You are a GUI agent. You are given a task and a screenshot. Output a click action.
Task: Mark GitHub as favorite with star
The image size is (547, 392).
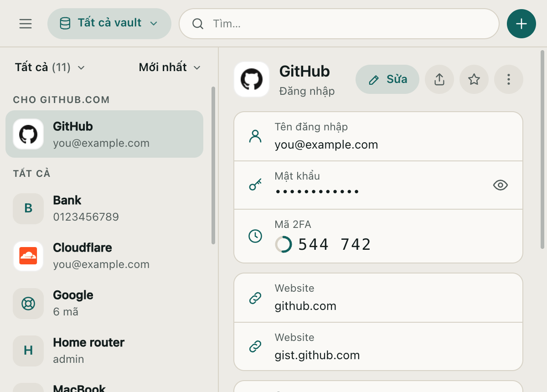pyautogui.click(x=474, y=79)
